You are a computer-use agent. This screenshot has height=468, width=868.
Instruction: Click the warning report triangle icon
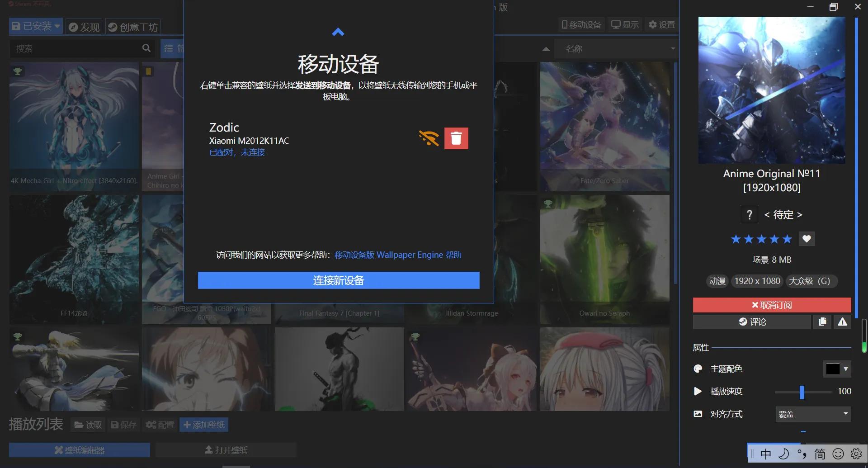click(x=842, y=321)
